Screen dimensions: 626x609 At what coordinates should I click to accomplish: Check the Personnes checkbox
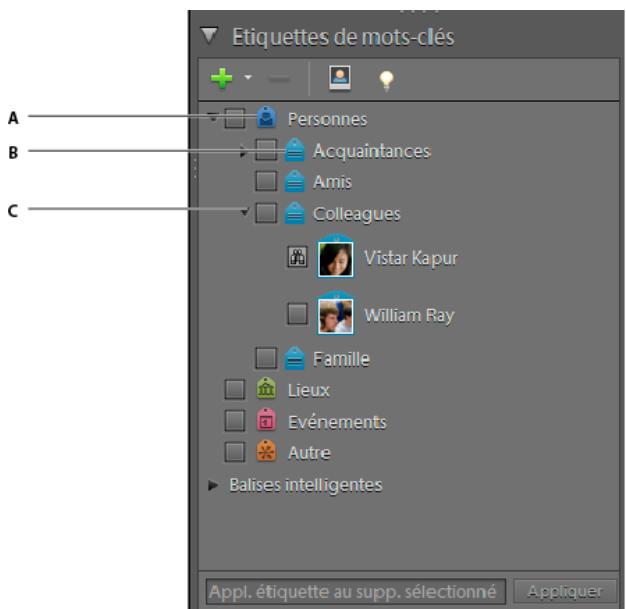235,118
